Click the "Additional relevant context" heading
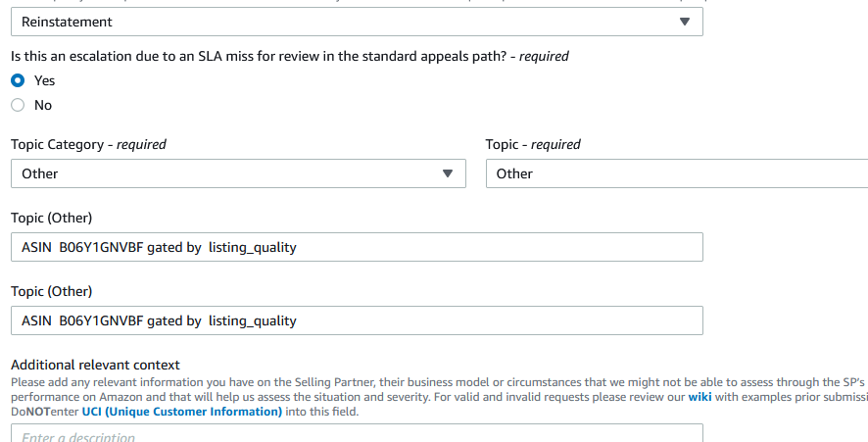 95,365
